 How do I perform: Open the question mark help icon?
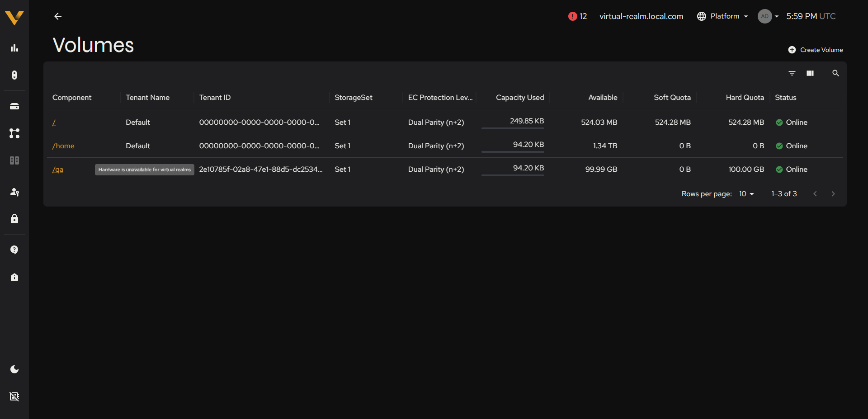coord(14,250)
